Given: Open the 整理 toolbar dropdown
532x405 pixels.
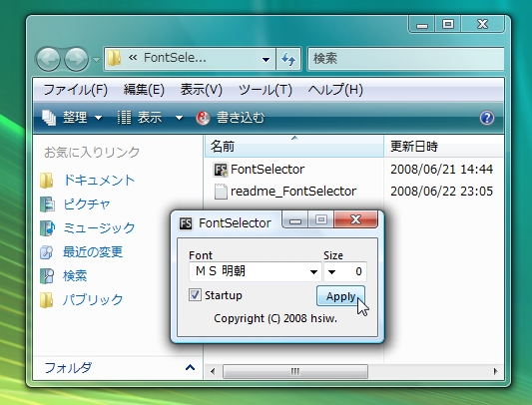Looking at the screenshot, I should tap(72, 118).
